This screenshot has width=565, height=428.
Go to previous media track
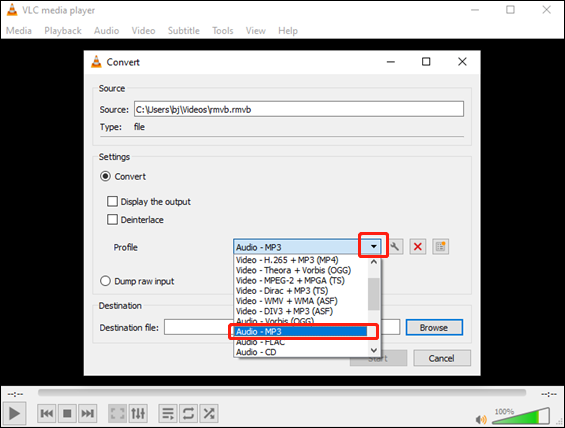pyautogui.click(x=47, y=413)
